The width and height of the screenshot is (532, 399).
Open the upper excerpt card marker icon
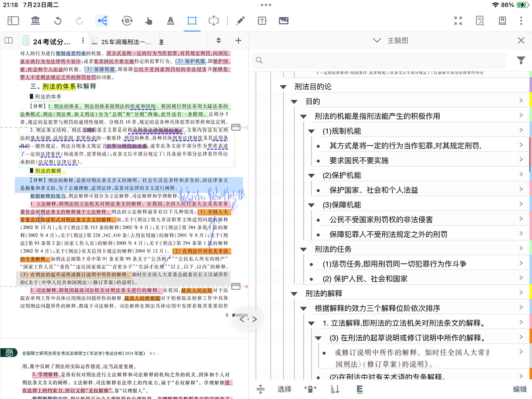click(x=236, y=127)
